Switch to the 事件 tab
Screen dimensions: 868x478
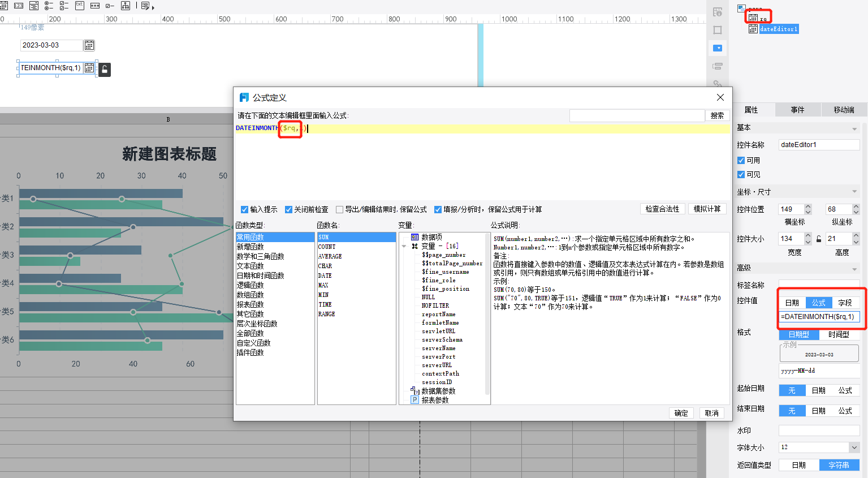pos(797,110)
